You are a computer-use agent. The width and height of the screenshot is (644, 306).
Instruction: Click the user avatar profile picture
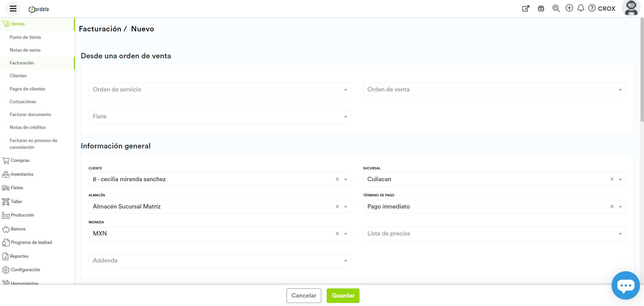(x=631, y=8)
